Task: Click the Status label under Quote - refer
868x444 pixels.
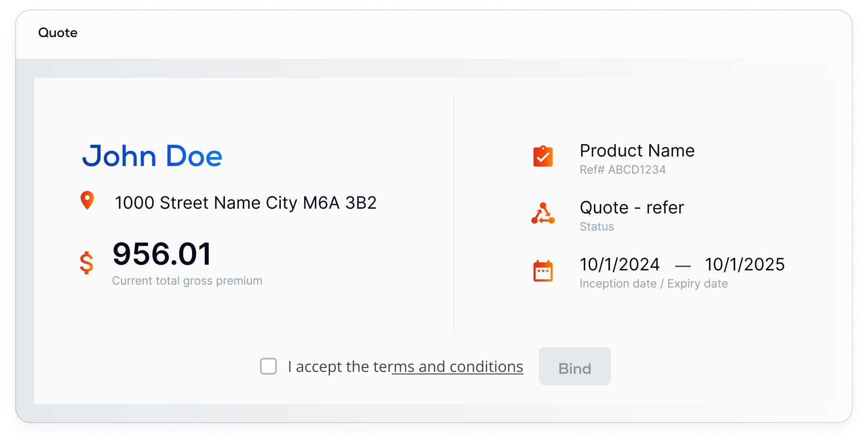Action: tap(596, 227)
